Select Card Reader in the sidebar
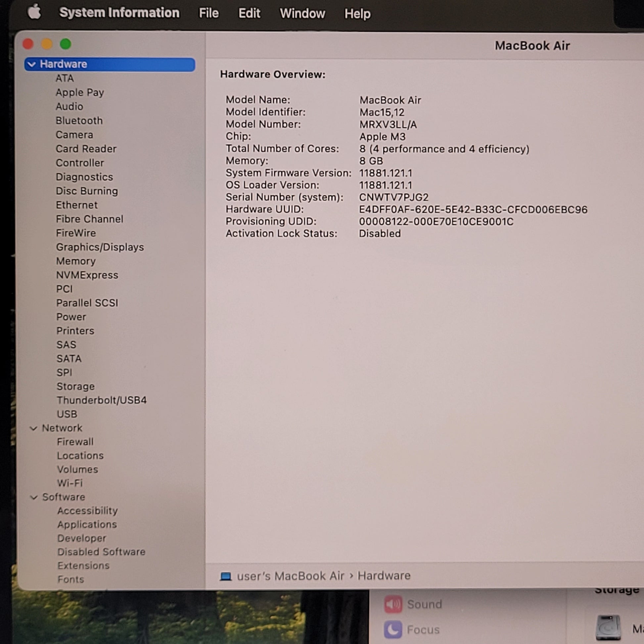Viewport: 644px width, 644px height. (86, 149)
